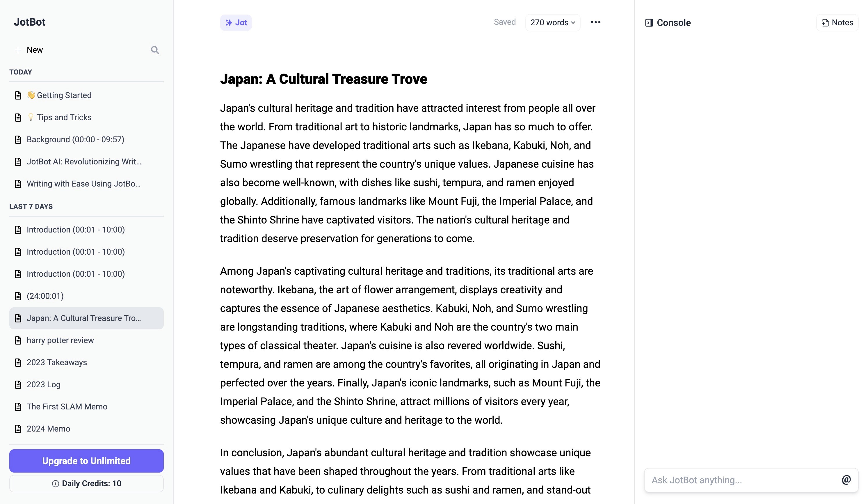Open the Introduction 00:01-10:00 document

tap(76, 230)
